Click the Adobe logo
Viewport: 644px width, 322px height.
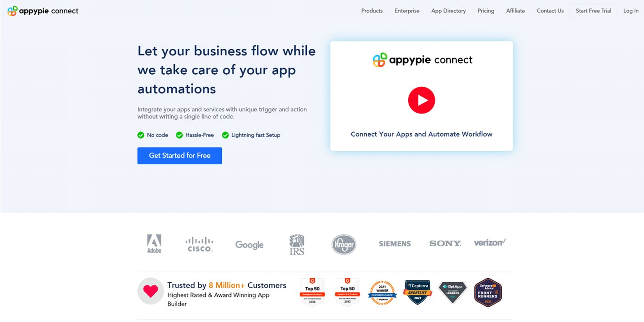(154, 244)
